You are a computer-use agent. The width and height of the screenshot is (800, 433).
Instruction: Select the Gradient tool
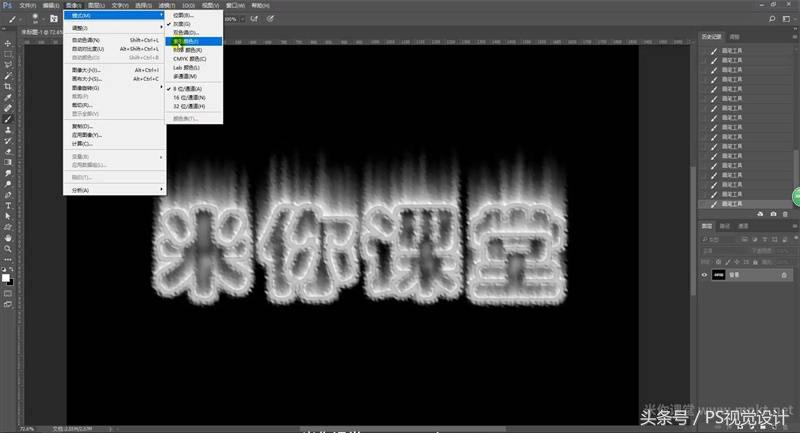[8, 162]
